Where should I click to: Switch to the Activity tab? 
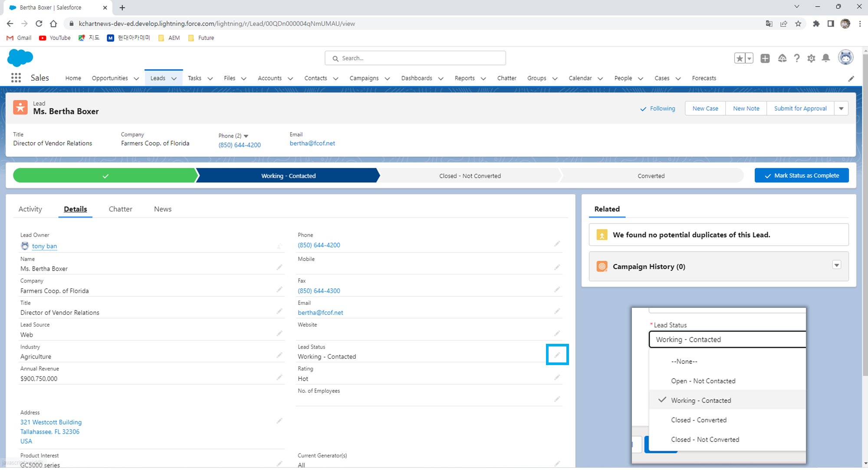click(x=30, y=209)
